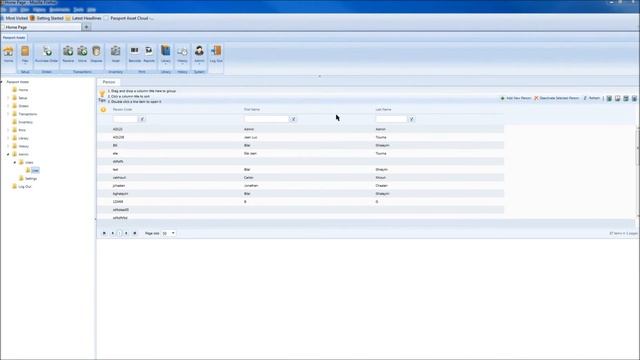This screenshot has height=360, width=640.
Task: Focus the Last Name filter field
Action: tap(391, 119)
